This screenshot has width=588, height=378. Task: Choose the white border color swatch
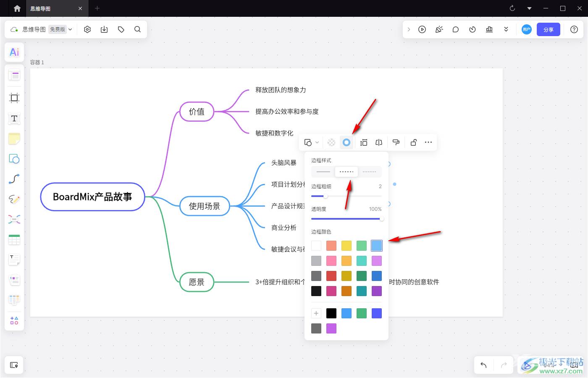pos(316,246)
